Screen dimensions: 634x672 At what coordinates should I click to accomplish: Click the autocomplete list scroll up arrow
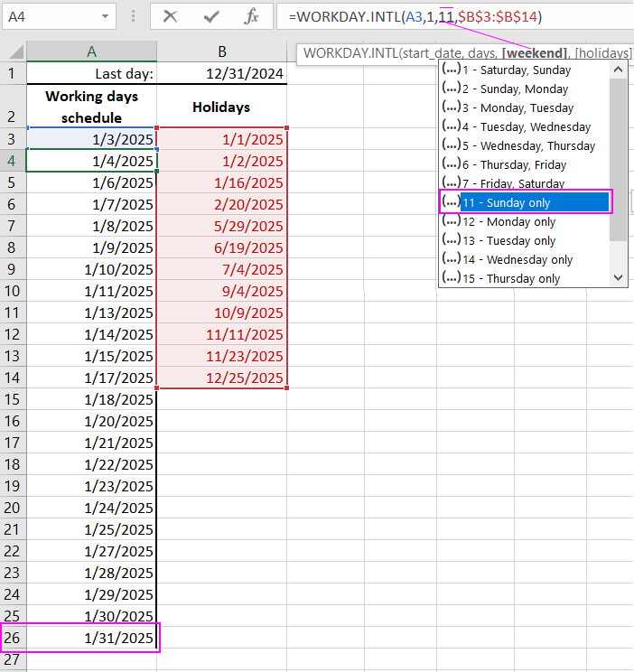coord(618,70)
